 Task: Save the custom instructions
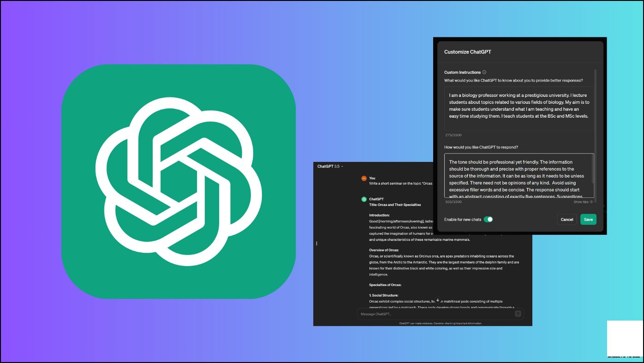pyautogui.click(x=588, y=220)
